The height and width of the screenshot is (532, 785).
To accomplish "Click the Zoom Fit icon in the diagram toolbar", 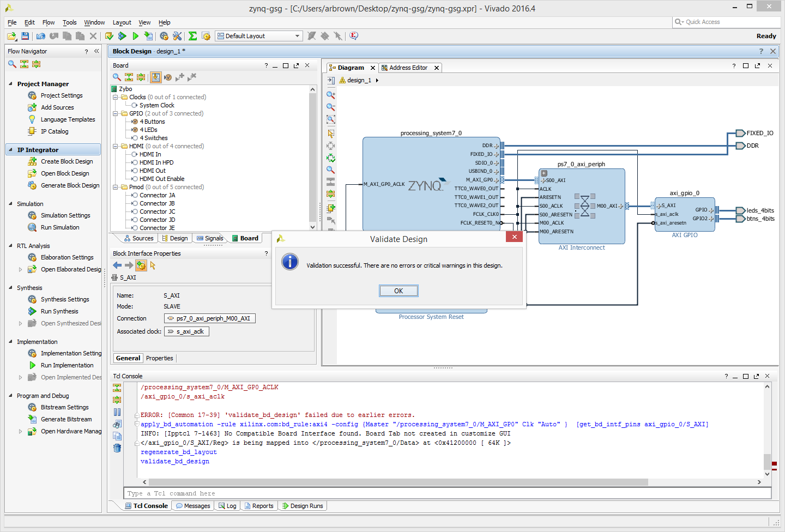I will point(331,119).
